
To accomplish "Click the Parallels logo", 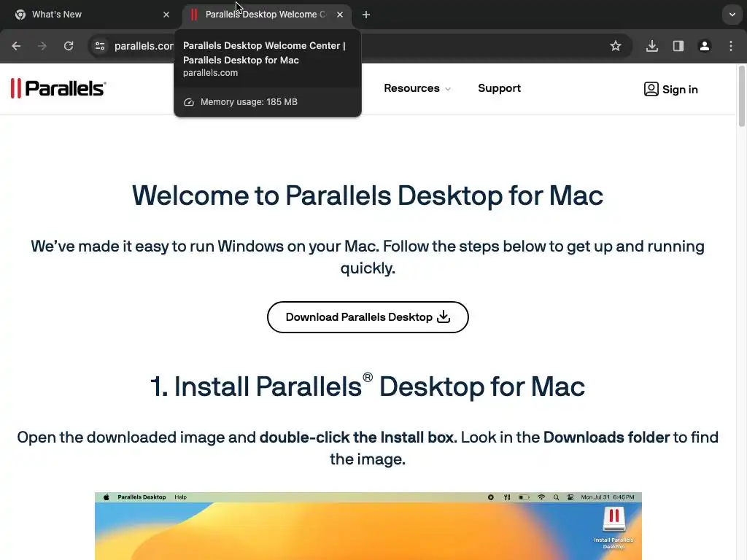I will 58,88.
